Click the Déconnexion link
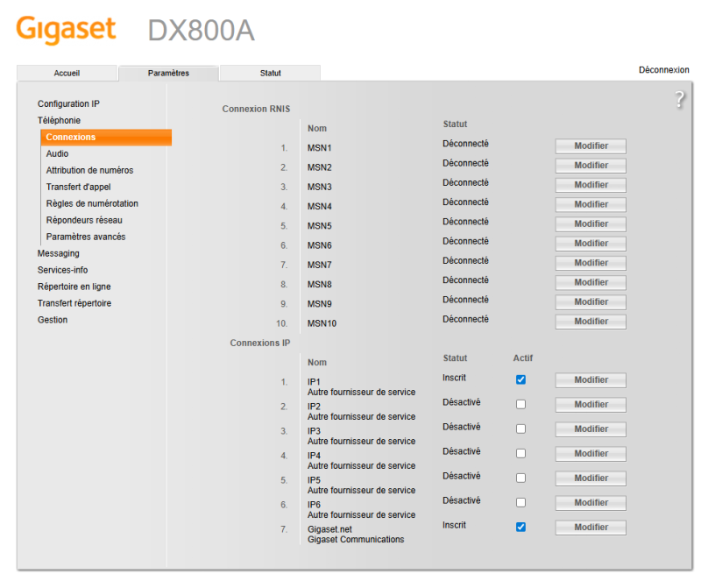 663,70
